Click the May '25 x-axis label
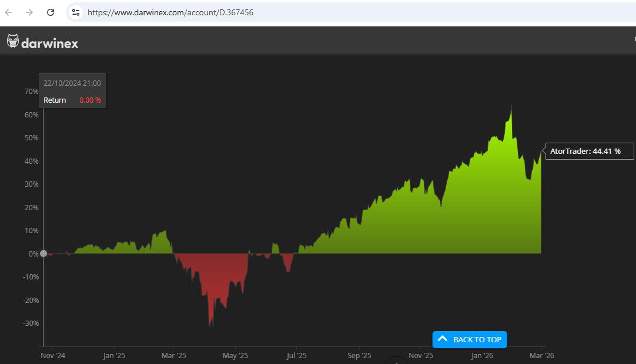 click(235, 355)
